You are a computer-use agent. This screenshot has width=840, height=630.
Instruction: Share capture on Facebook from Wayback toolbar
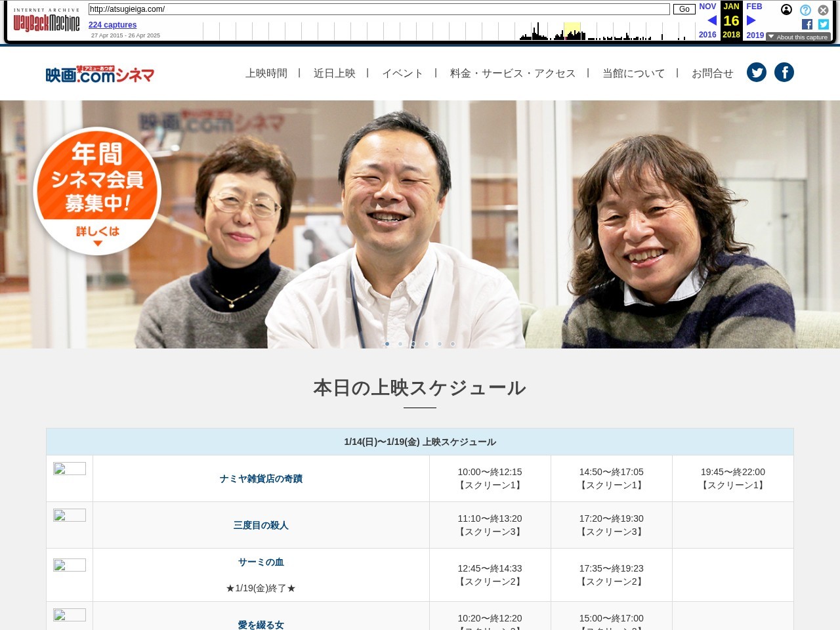[x=807, y=24]
